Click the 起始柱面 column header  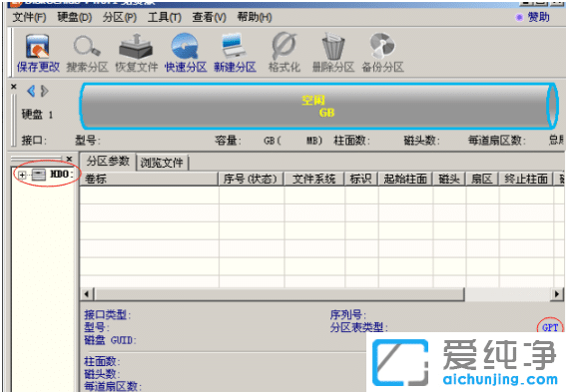pyautogui.click(x=405, y=179)
